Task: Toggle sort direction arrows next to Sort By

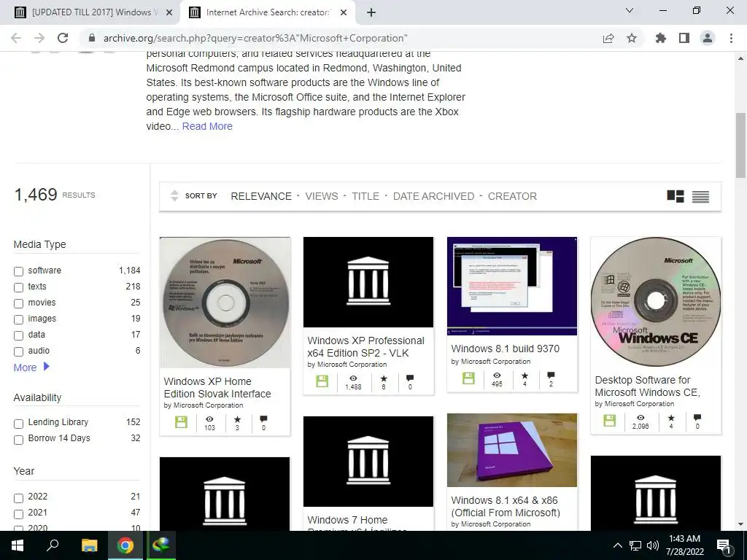Action: [x=174, y=195]
